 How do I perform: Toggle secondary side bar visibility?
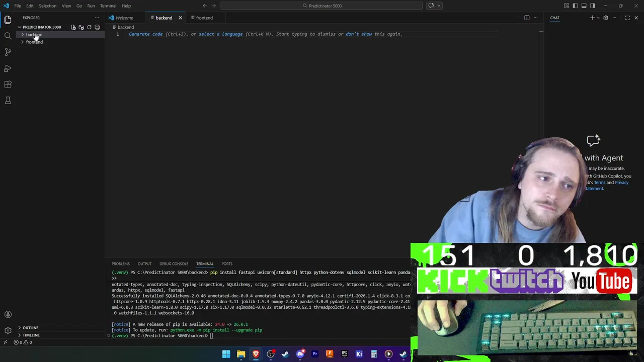[593, 6]
